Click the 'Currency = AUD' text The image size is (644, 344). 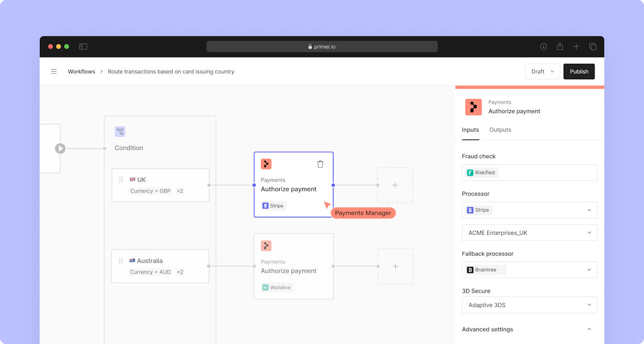150,272
